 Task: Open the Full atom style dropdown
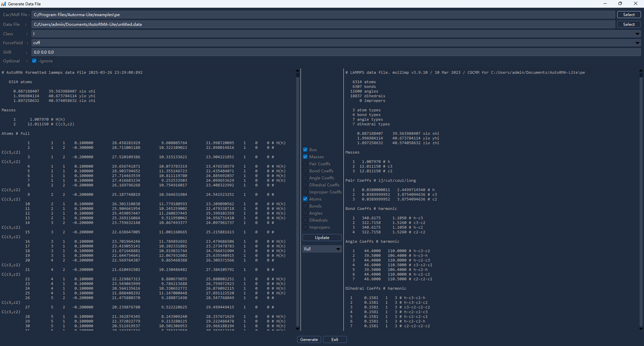pyautogui.click(x=322, y=249)
